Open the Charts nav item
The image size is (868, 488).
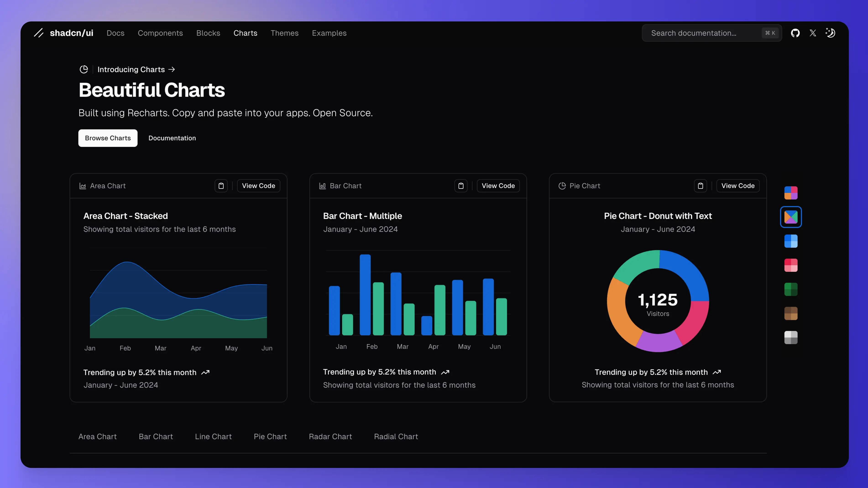pos(245,33)
